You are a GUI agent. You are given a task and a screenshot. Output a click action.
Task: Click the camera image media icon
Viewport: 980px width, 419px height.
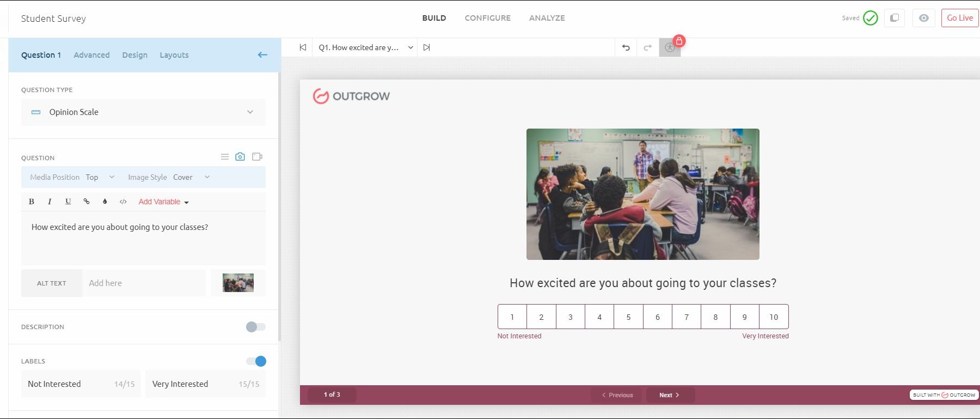click(240, 157)
